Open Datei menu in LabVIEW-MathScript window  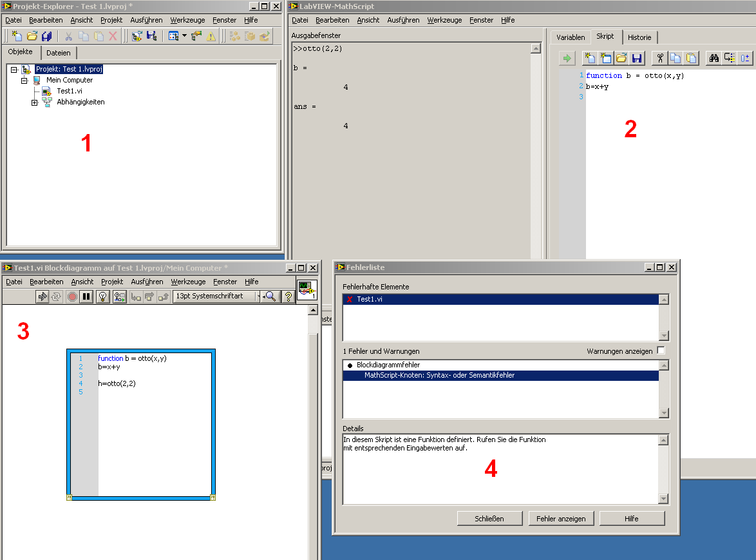tap(299, 20)
